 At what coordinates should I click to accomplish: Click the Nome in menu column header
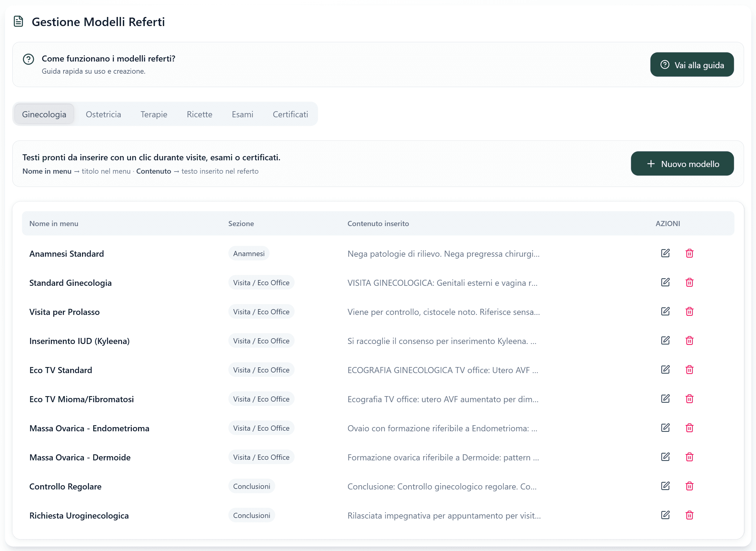click(54, 223)
